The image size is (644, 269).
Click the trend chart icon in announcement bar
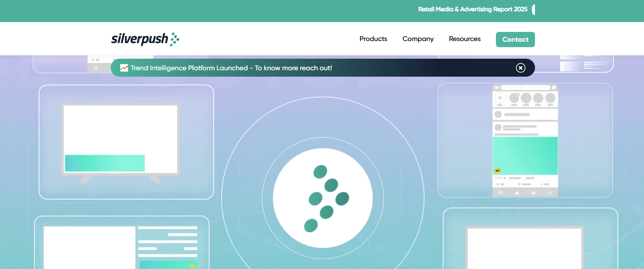pyautogui.click(x=124, y=68)
